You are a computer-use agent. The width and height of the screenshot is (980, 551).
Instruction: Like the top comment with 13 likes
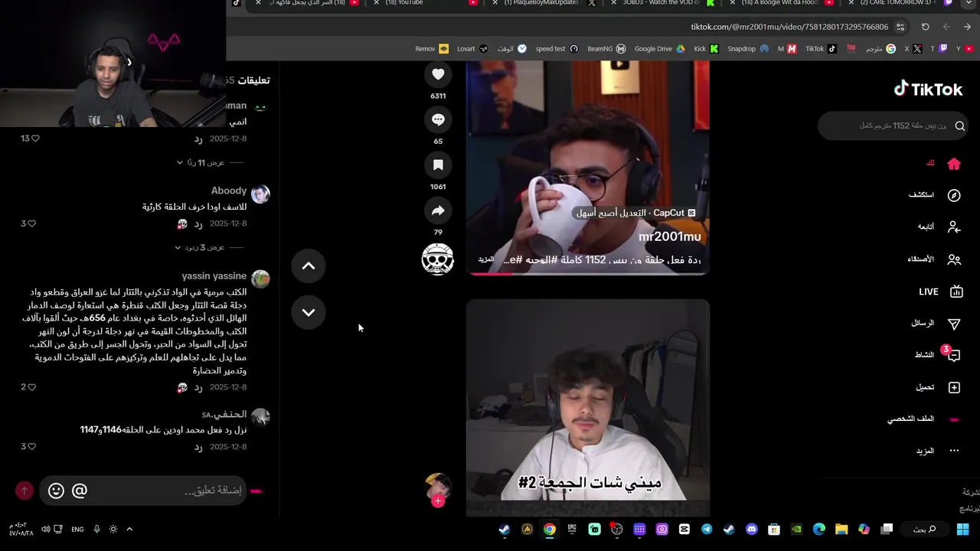point(35,139)
